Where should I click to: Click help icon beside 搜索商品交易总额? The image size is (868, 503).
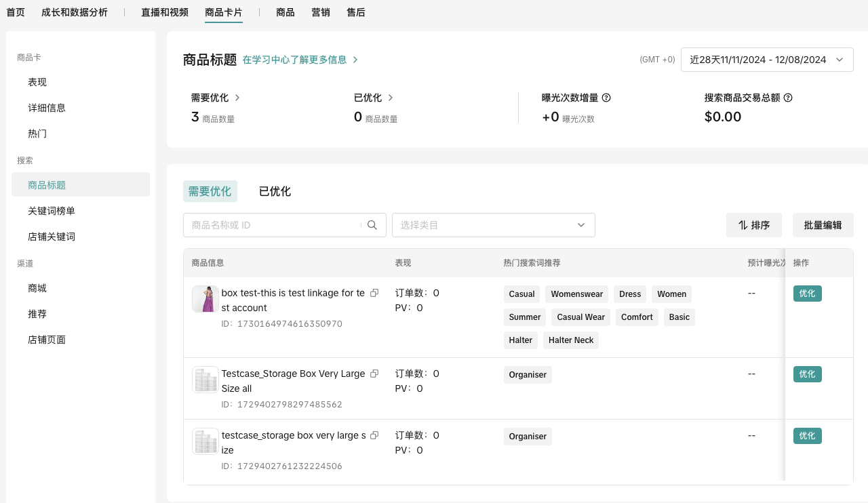tap(788, 98)
